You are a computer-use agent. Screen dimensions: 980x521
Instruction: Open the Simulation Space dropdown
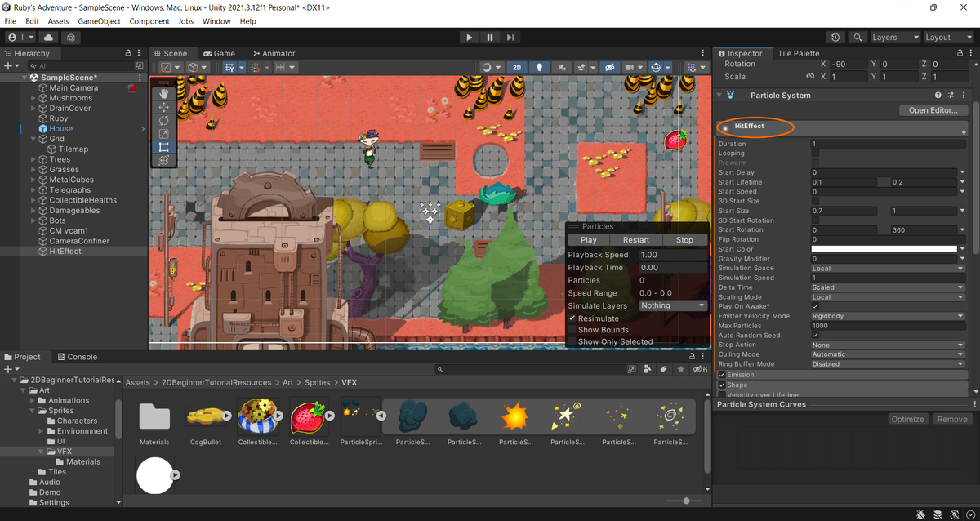coord(888,268)
